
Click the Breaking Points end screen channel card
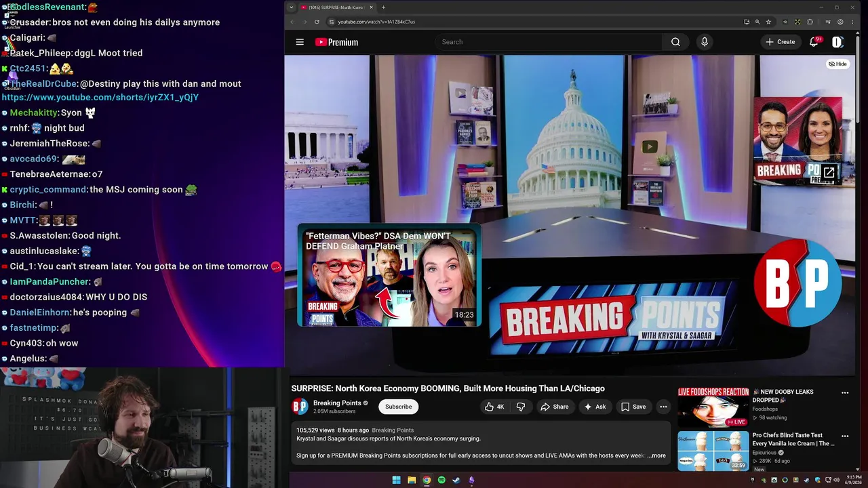coord(797,142)
